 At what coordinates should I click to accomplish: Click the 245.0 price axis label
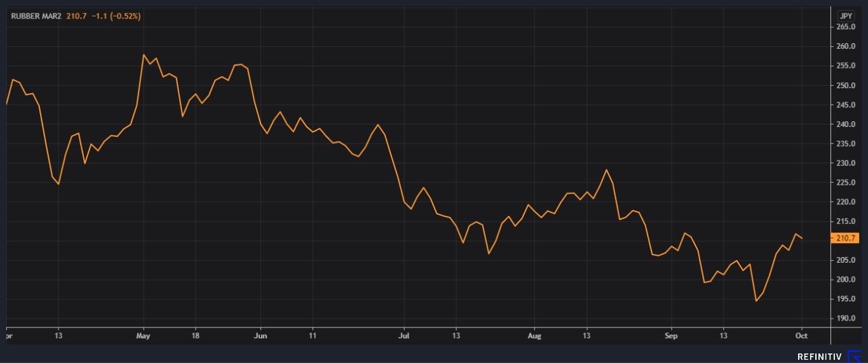click(x=847, y=105)
